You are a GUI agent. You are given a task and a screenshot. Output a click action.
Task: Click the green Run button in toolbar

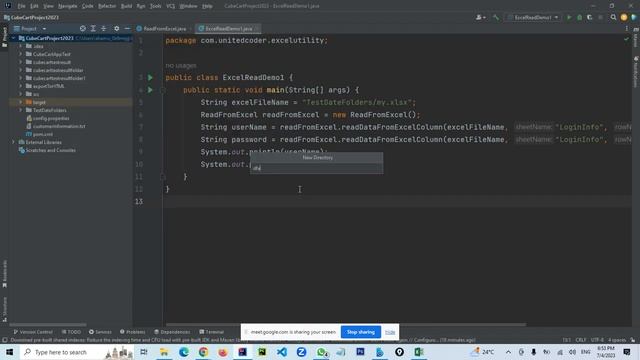coord(569,18)
